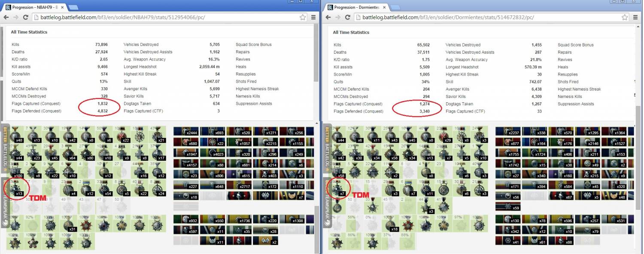Select the Progression - NBAH79 tab
The width and height of the screenshot is (644, 254).
[x=34, y=7]
